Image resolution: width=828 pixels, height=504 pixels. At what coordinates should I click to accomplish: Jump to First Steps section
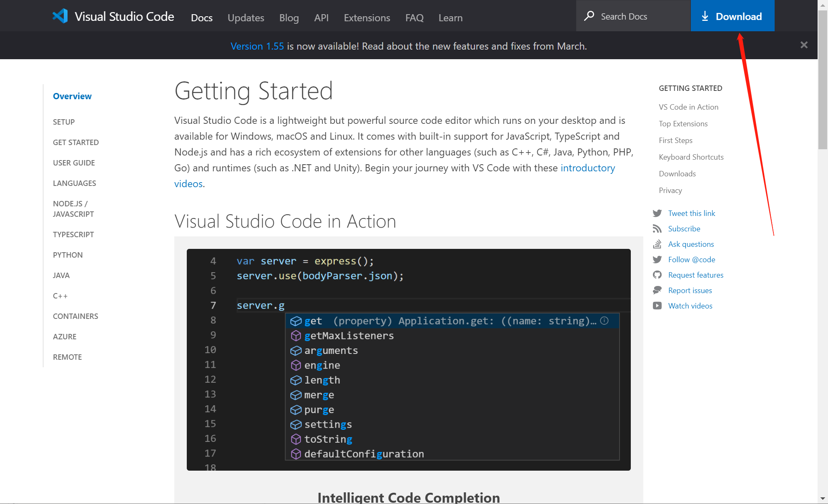pyautogui.click(x=675, y=140)
